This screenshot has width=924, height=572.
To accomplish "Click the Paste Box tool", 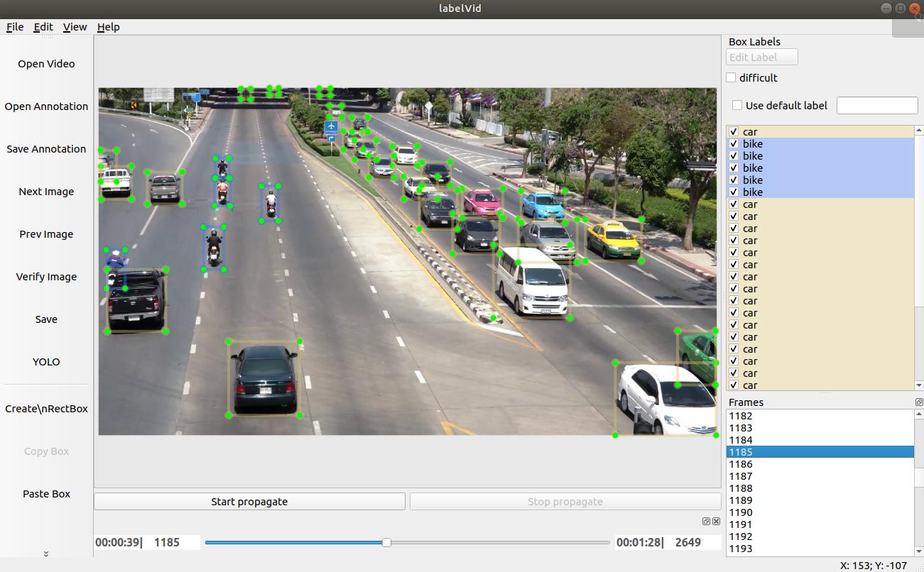I will pyautogui.click(x=46, y=494).
